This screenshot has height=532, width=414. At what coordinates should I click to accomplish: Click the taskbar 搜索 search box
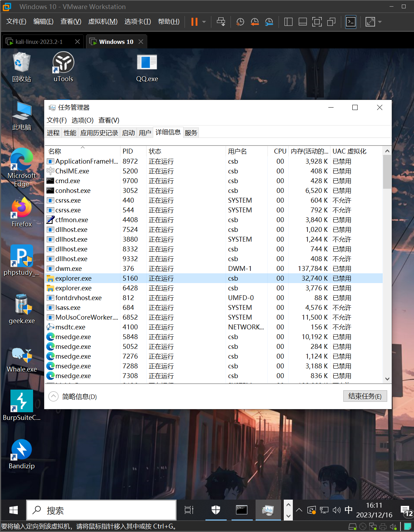pyautogui.click(x=101, y=510)
